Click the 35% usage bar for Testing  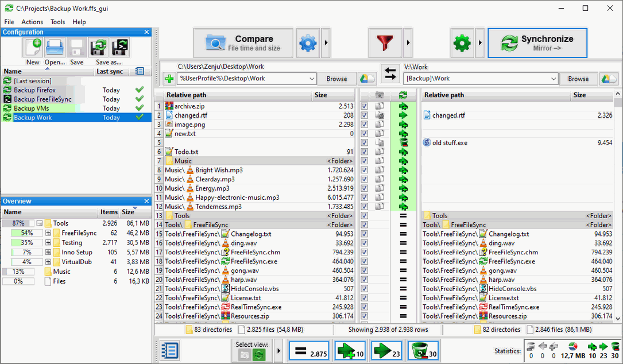26,242
